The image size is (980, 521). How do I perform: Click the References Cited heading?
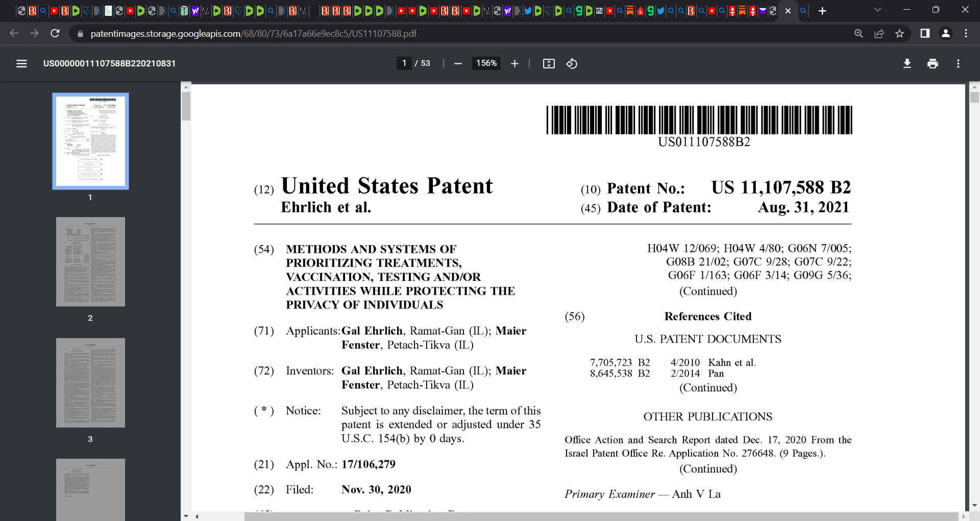[708, 317]
